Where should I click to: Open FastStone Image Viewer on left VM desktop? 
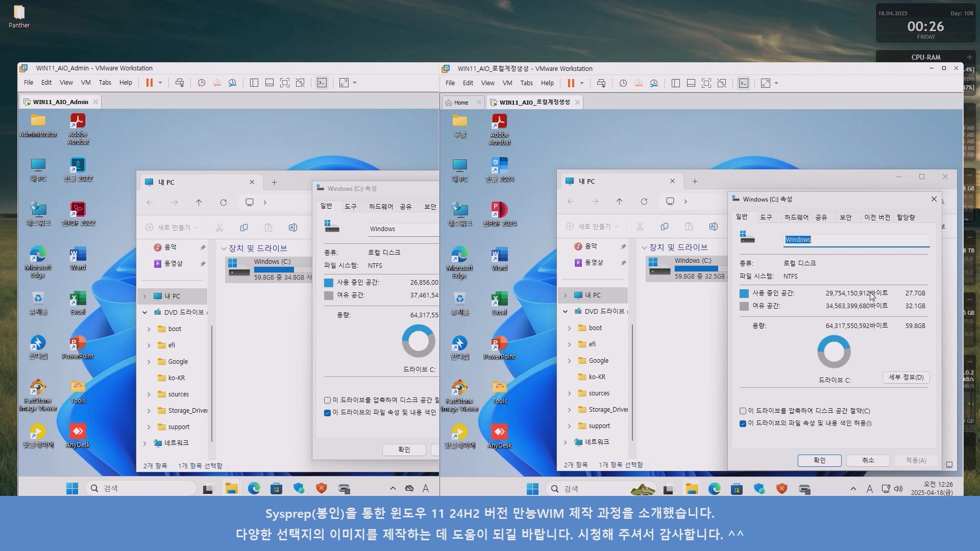tap(38, 388)
